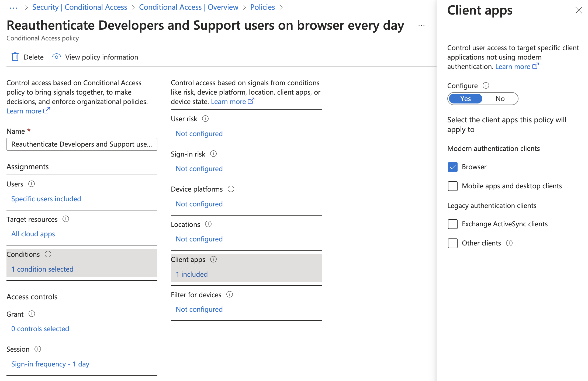Click the info icon beside Other clients
The image size is (588, 381).
pyautogui.click(x=509, y=243)
